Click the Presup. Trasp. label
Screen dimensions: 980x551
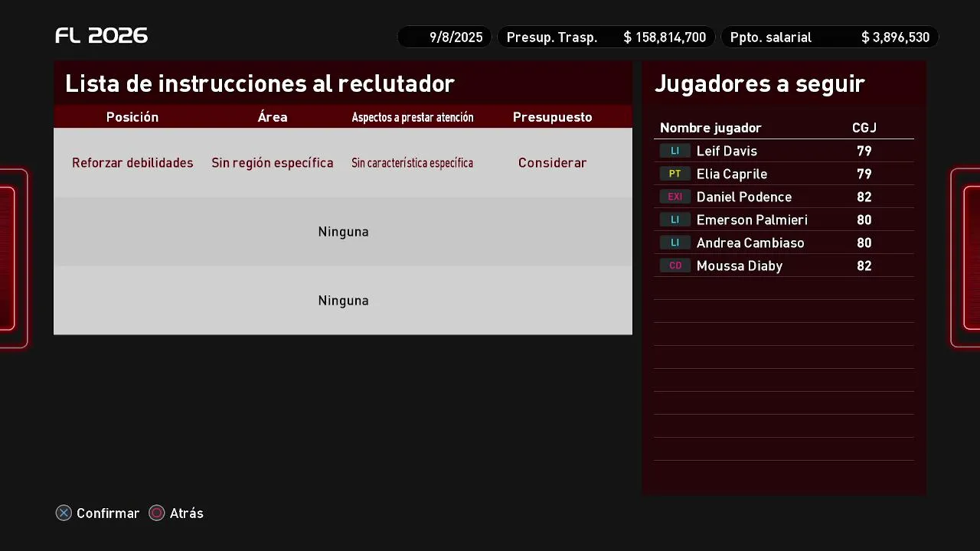(552, 37)
